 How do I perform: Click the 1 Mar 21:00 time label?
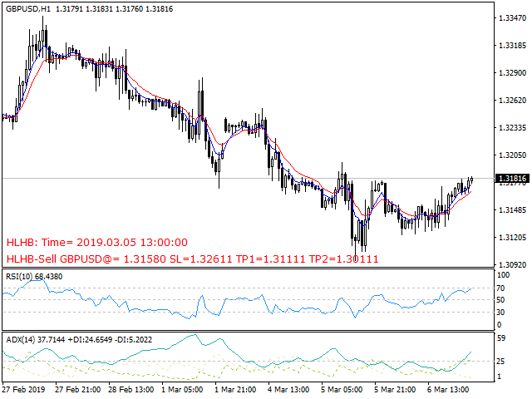[x=235, y=390]
